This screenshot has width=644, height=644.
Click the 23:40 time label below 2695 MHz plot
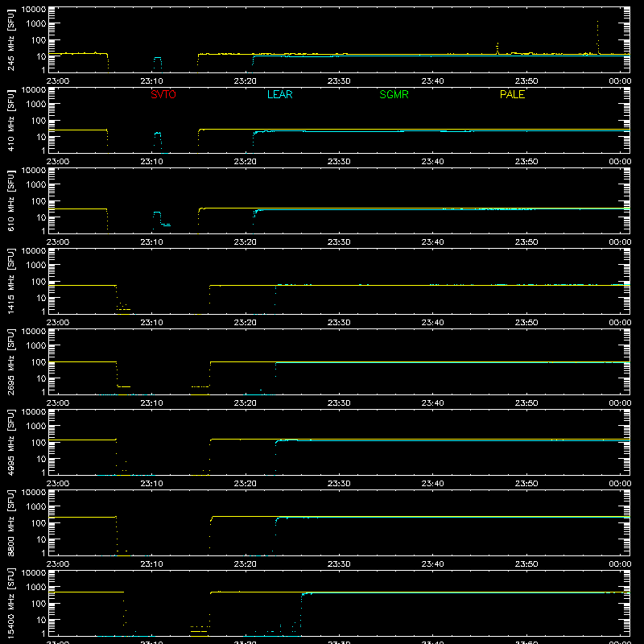click(x=432, y=403)
